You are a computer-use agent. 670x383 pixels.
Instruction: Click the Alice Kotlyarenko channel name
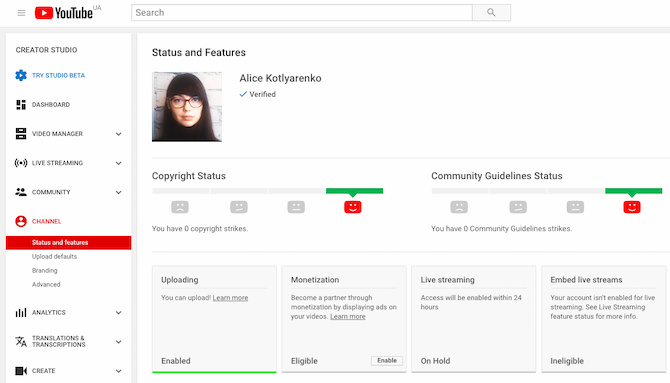coord(280,78)
